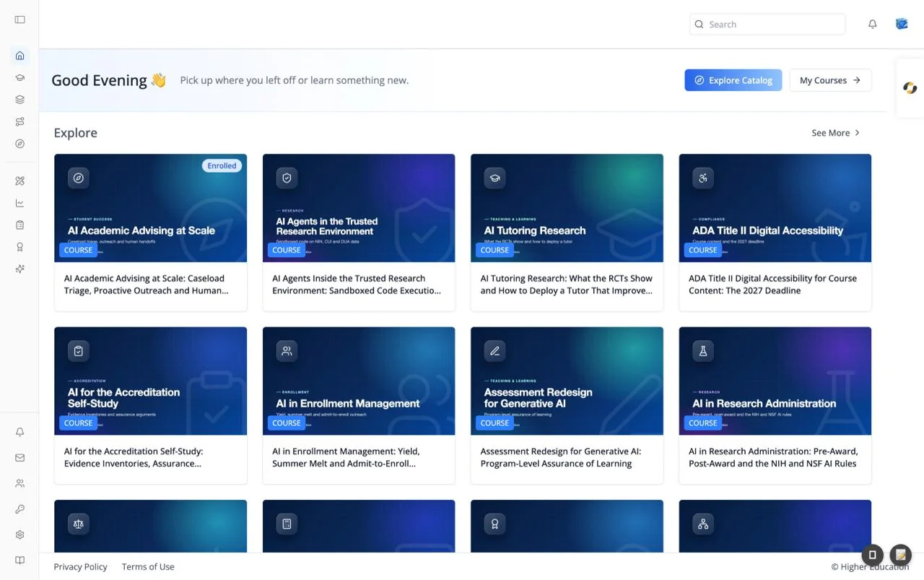Image resolution: width=924 pixels, height=580 pixels.
Task: Open the stacked layers sidebar icon
Action: (19, 100)
